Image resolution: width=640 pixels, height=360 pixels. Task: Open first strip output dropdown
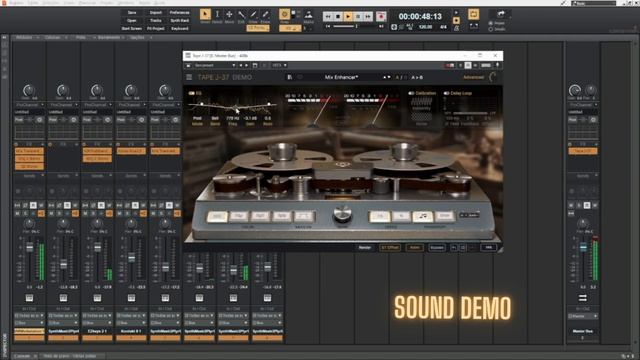click(29, 323)
